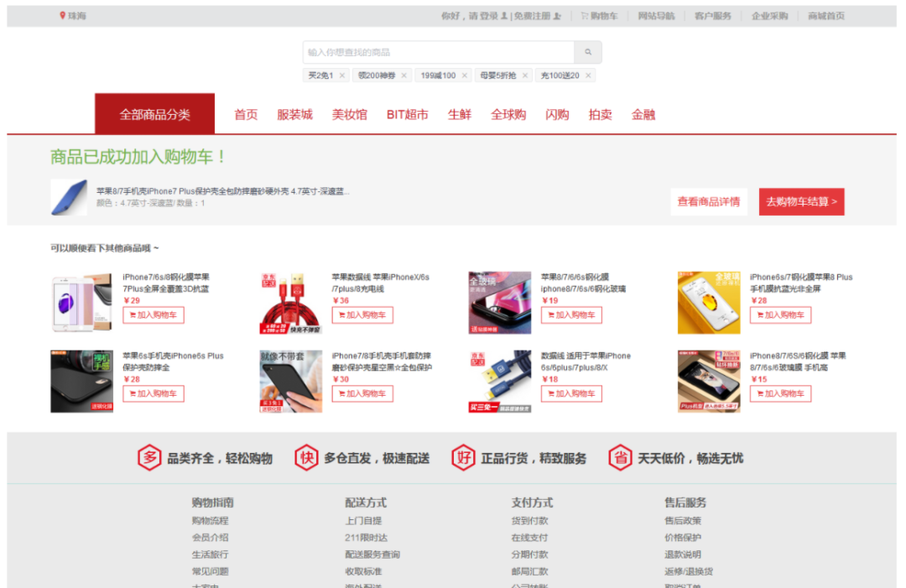Click the 快 hexagon badge icon
Image resolution: width=906 pixels, height=588 pixels.
pyautogui.click(x=306, y=458)
